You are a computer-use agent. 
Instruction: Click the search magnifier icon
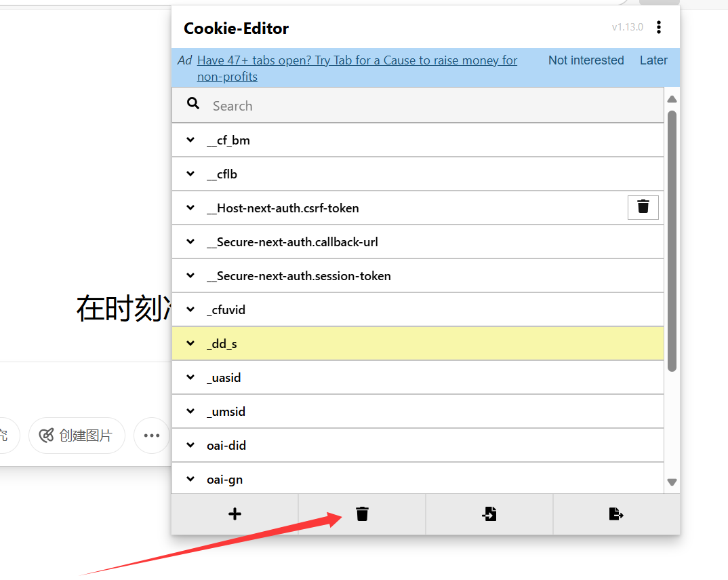point(193,104)
